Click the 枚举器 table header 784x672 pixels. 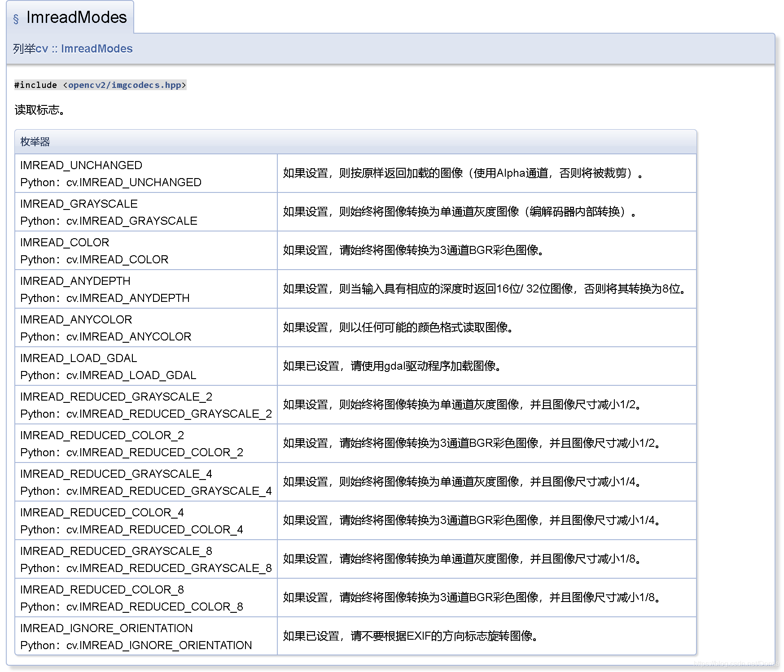(x=355, y=142)
